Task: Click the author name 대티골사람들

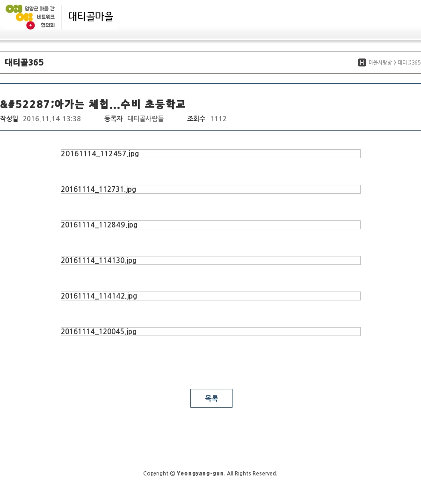Action: pos(145,119)
